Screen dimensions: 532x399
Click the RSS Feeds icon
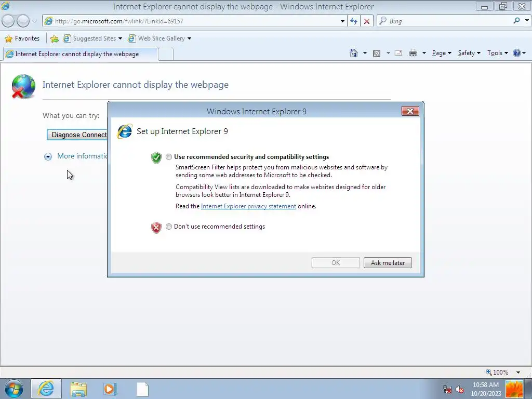pyautogui.click(x=377, y=54)
